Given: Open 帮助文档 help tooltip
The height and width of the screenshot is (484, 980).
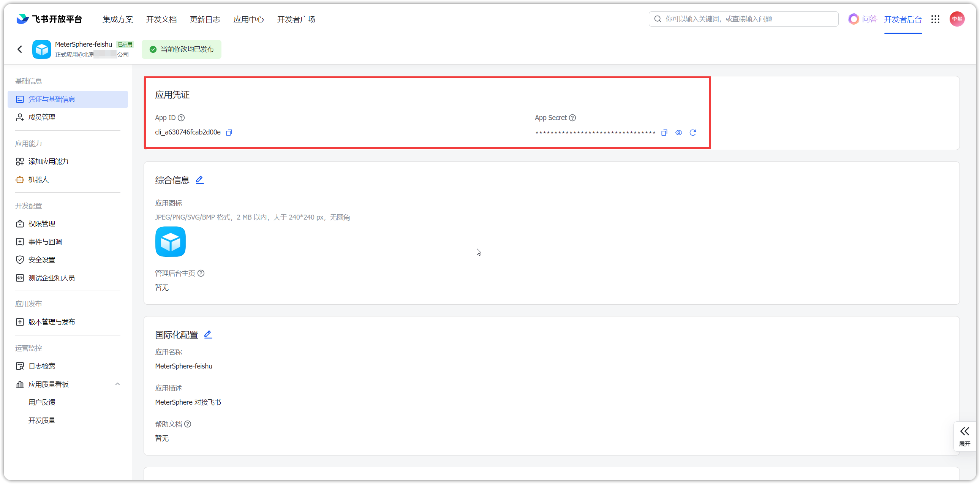Looking at the screenshot, I should pyautogui.click(x=188, y=424).
